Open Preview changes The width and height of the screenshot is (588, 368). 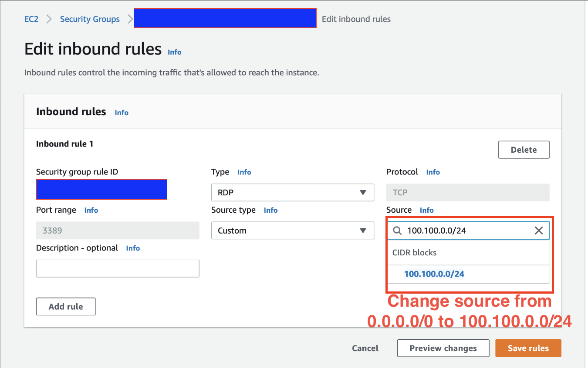(443, 348)
